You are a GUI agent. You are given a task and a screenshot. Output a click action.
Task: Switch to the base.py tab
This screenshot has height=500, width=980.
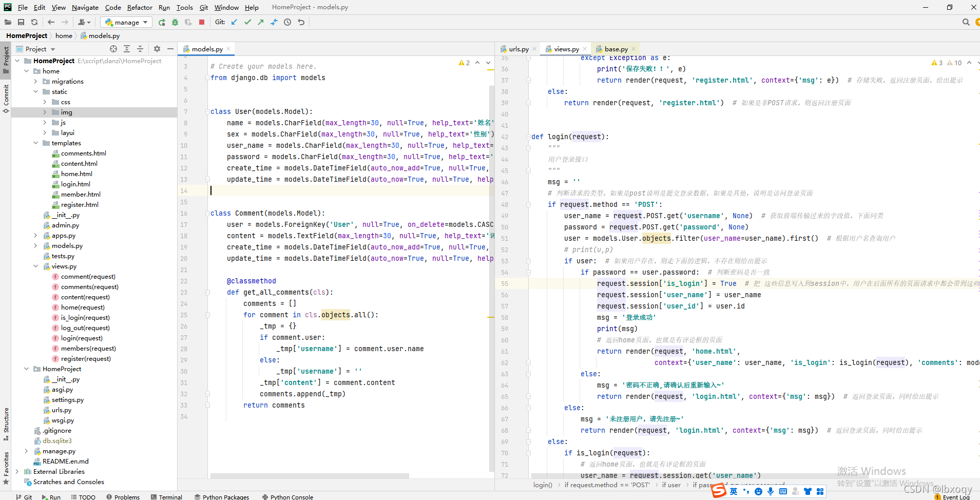point(616,49)
